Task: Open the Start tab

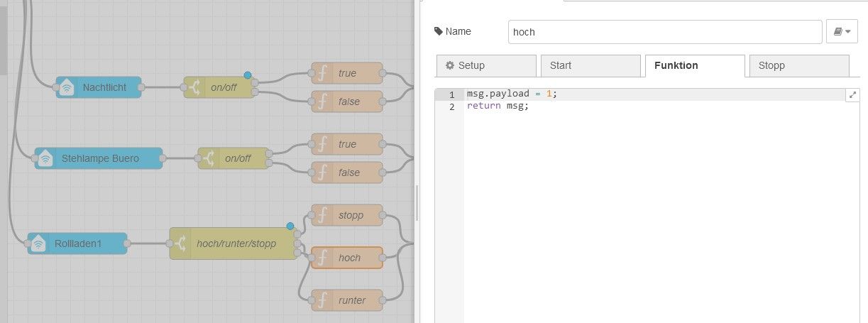Action: click(590, 65)
